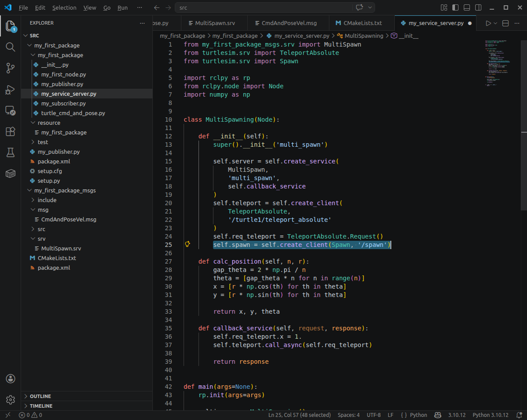This screenshot has width=527, height=420.
Task: Open the Edit menu
Action: click(40, 7)
